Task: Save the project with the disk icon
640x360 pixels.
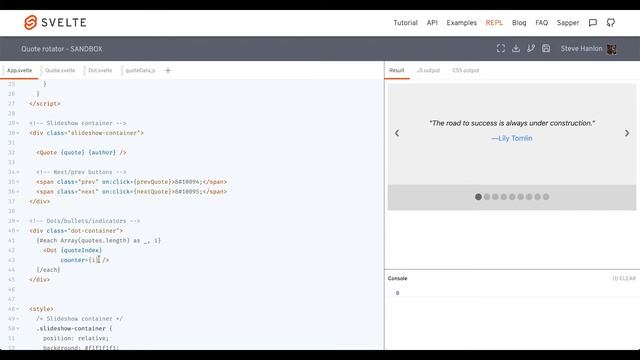Action: (546, 49)
